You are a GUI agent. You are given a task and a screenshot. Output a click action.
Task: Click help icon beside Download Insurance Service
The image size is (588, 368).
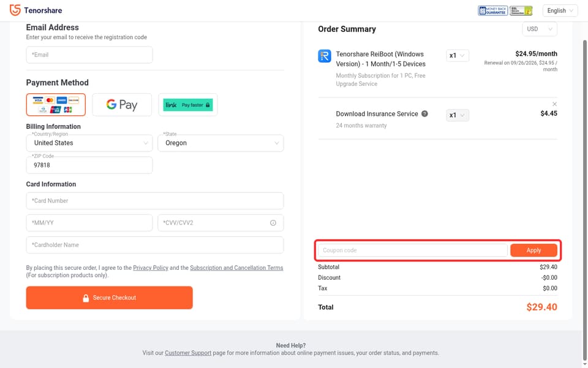click(424, 114)
